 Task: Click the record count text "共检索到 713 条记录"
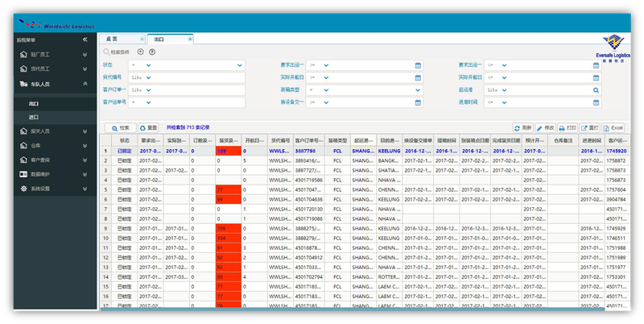[188, 127]
